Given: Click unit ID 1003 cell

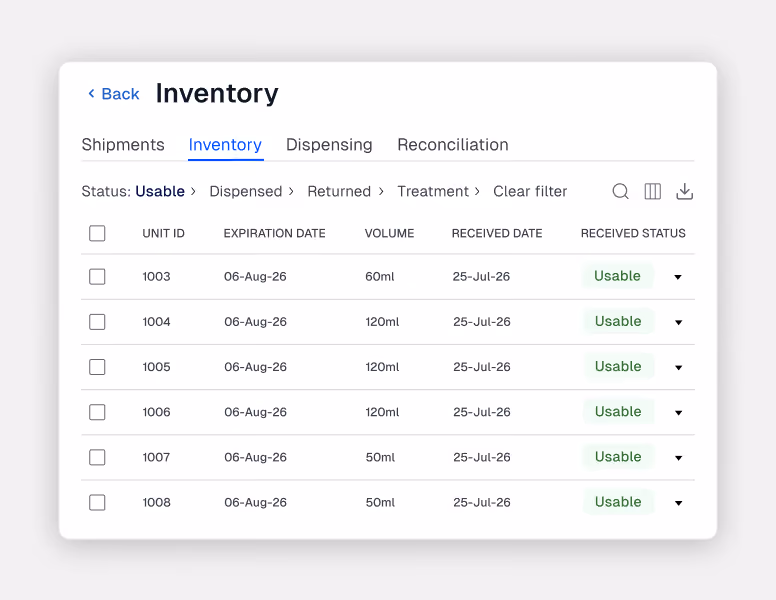Looking at the screenshot, I should point(156,277).
